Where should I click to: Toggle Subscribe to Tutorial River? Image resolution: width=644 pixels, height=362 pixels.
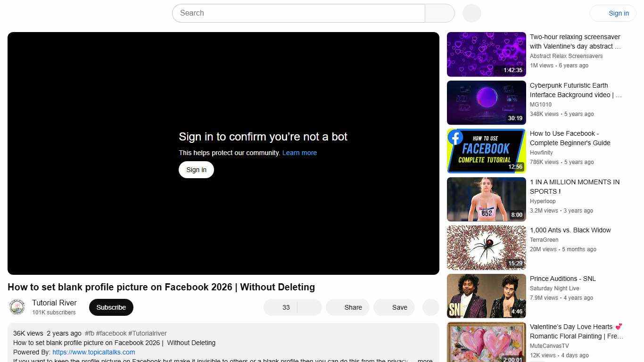click(x=111, y=307)
